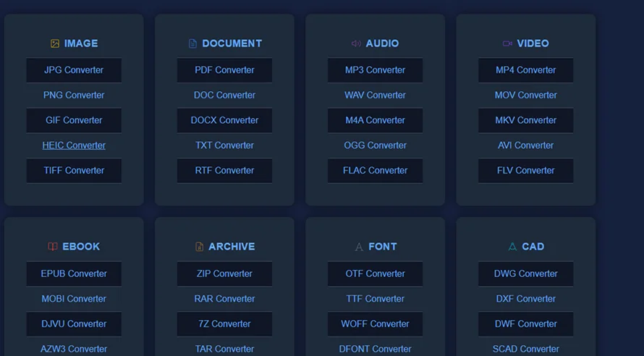Click the Archive category zip file icon
644x356 pixels.
(199, 246)
